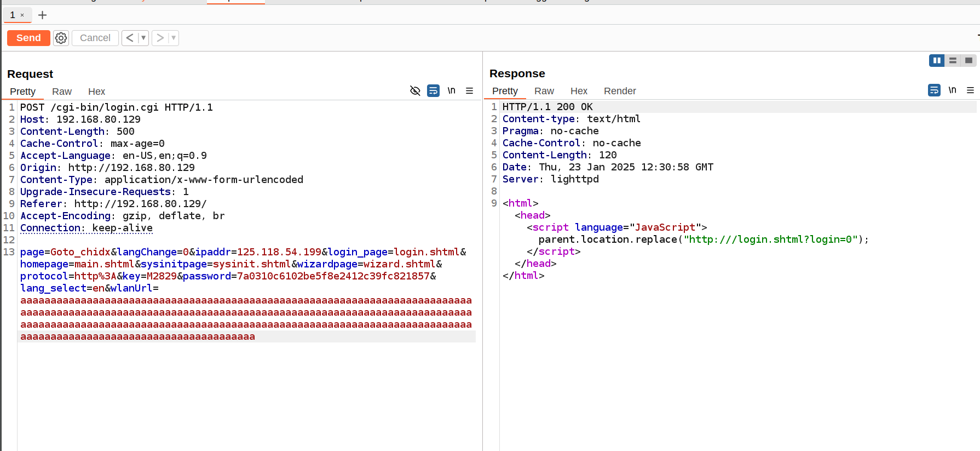The width and height of the screenshot is (980, 451).
Task: Switch Response view to Hex tab
Action: [579, 91]
